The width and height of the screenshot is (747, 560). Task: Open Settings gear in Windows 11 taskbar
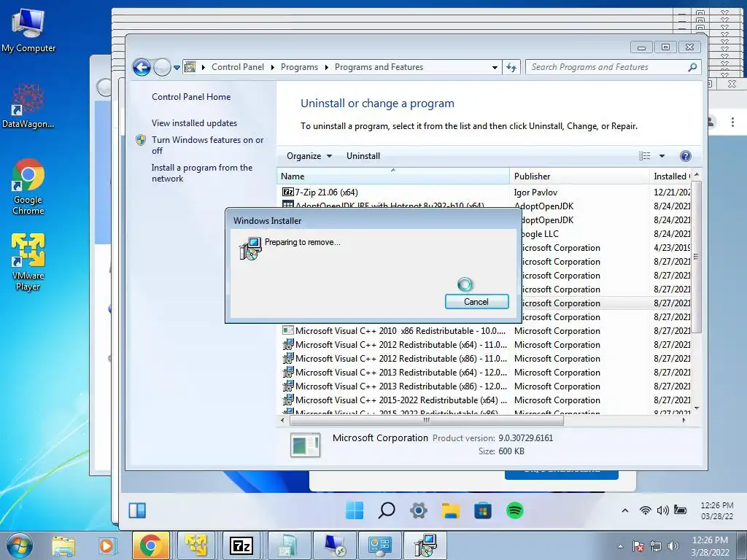pyautogui.click(x=418, y=510)
